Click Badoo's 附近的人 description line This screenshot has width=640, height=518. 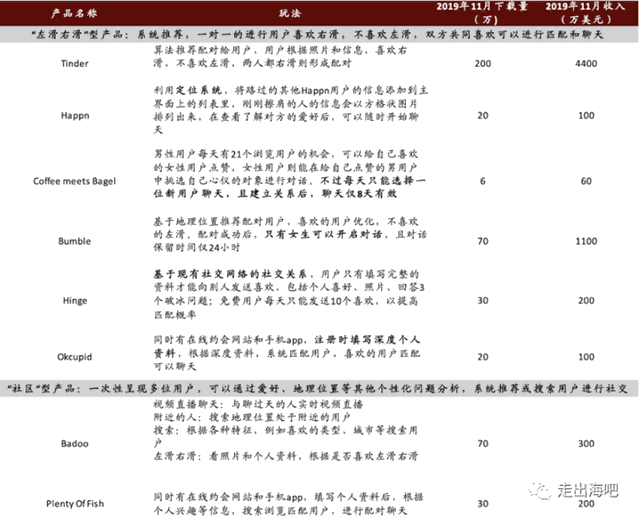point(252,417)
